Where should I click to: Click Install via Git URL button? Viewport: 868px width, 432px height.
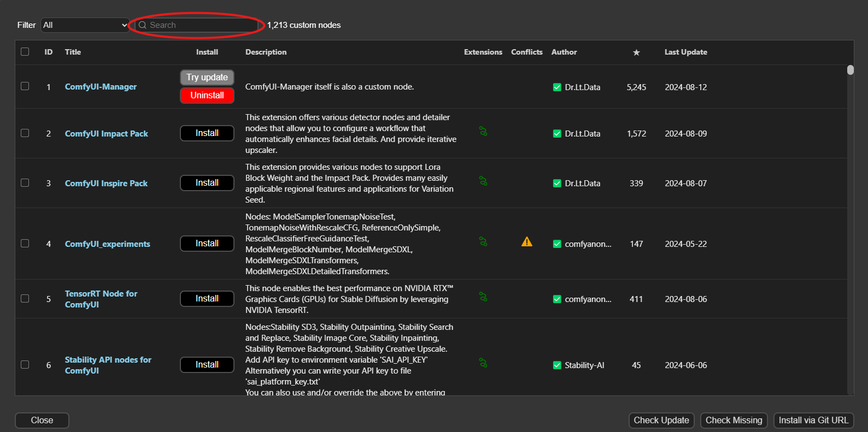pos(813,421)
